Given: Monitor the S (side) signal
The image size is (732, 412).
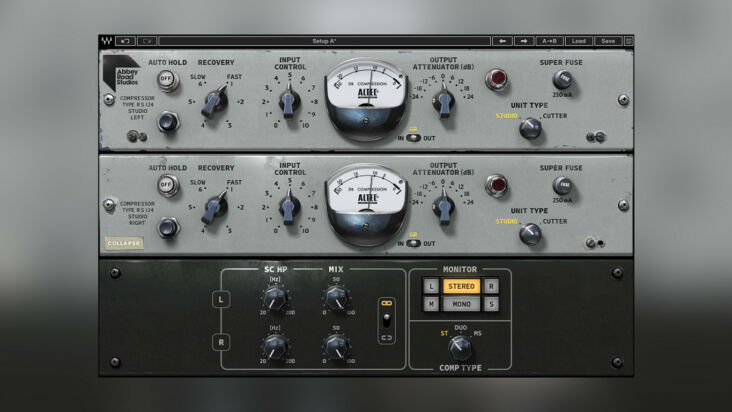Looking at the screenshot, I should tap(491, 304).
